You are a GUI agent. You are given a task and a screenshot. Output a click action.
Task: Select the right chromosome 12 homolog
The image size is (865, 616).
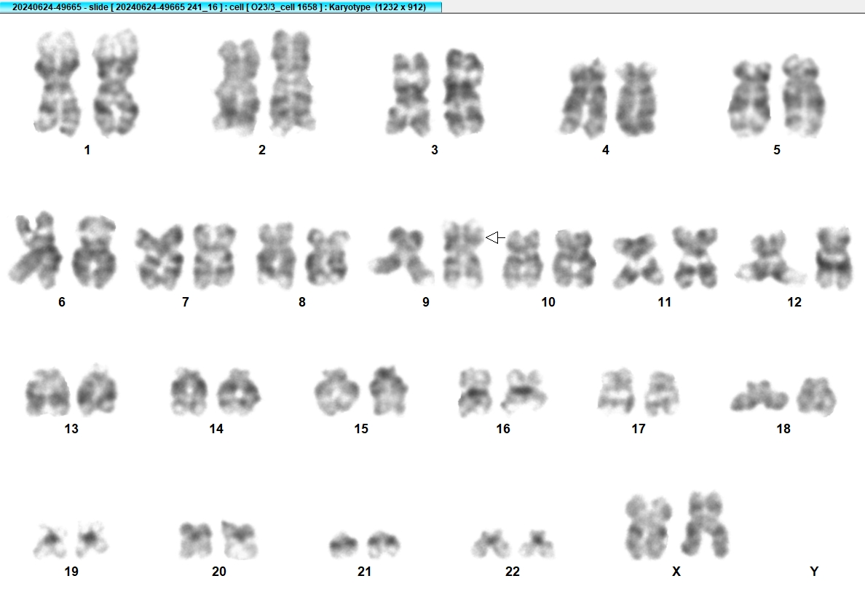[834, 258]
